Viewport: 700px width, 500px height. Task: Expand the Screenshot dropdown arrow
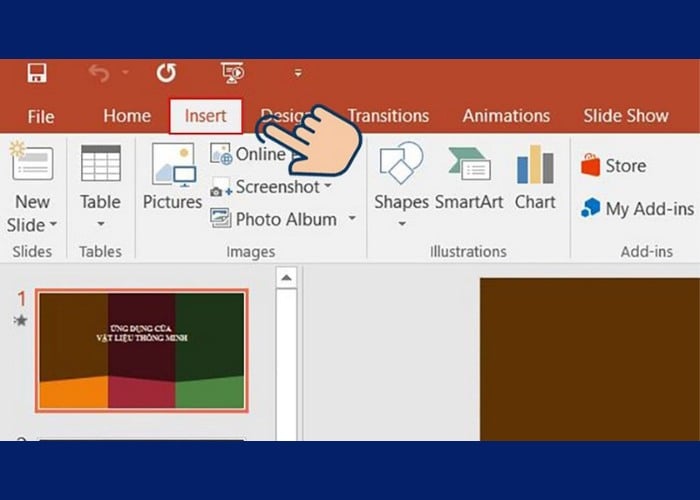328,186
